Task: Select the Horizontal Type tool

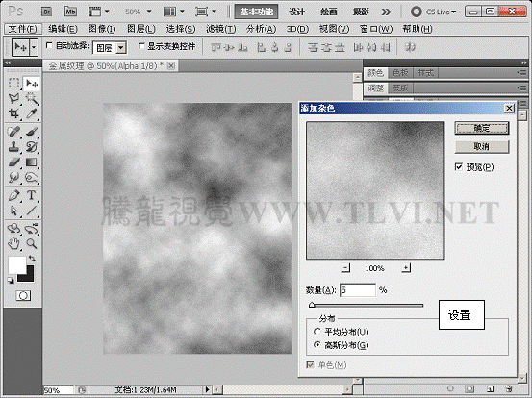Action: click(x=31, y=195)
